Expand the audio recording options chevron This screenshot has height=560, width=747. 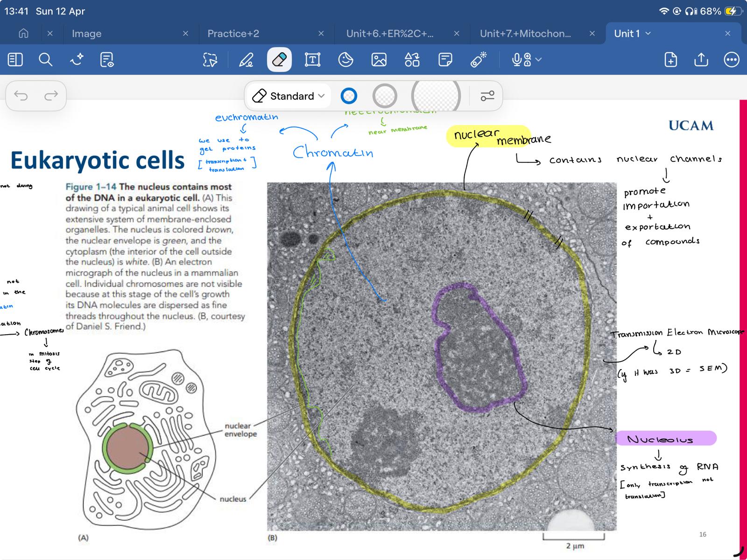click(x=538, y=60)
